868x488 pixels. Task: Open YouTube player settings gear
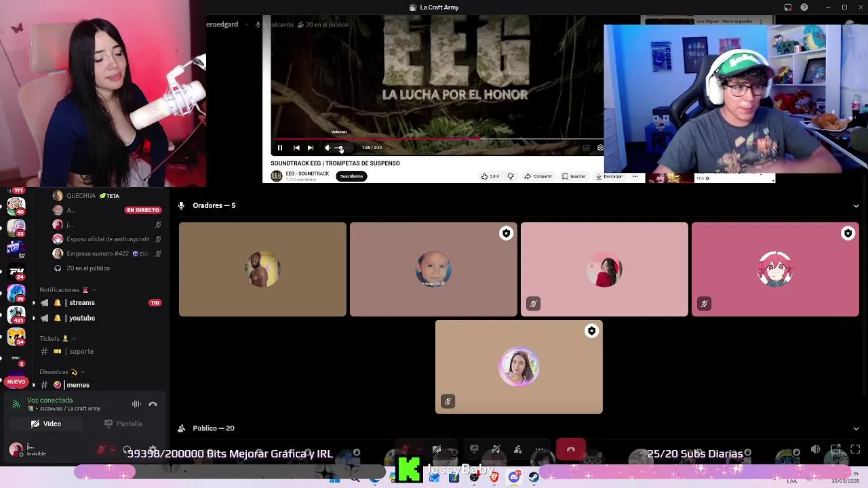click(x=600, y=148)
